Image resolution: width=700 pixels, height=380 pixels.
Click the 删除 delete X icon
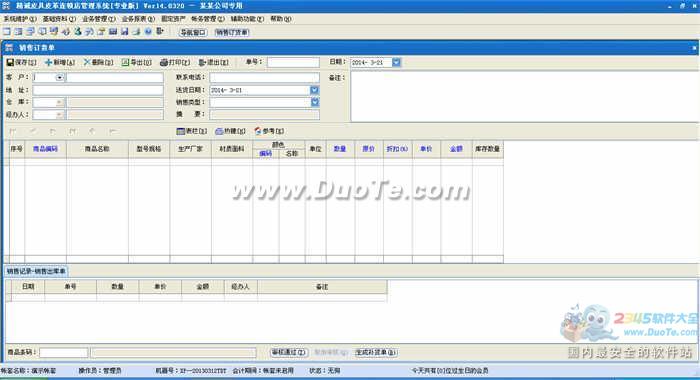coord(87,63)
